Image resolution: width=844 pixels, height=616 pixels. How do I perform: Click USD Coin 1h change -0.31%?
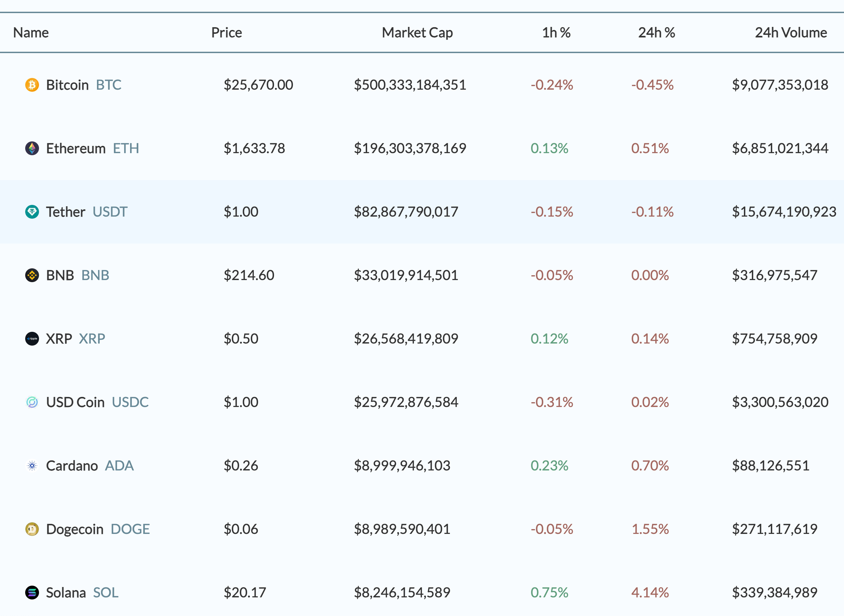[x=552, y=402]
